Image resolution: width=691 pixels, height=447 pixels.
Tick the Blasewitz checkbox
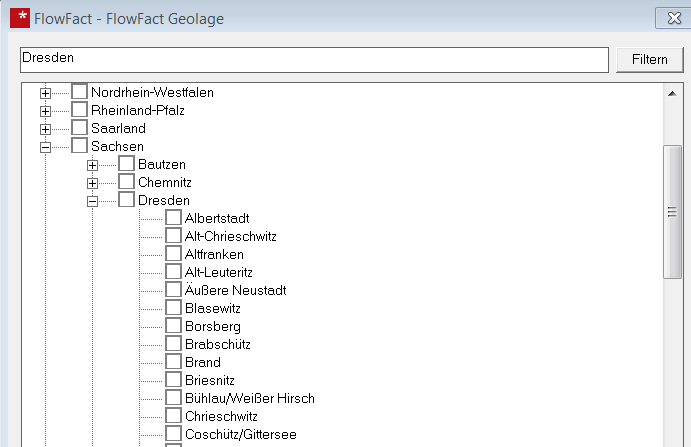[174, 309]
